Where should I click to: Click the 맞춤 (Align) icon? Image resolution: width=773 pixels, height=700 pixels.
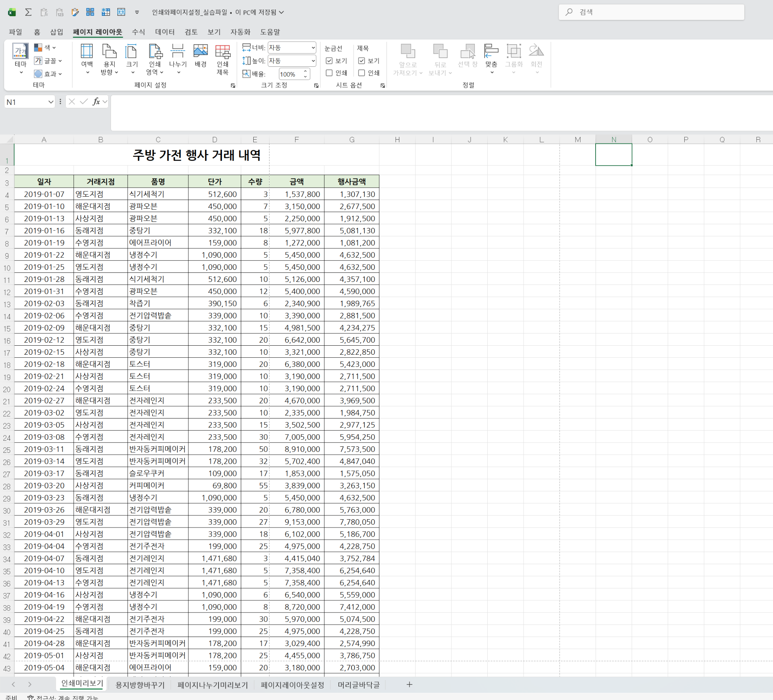tap(491, 51)
